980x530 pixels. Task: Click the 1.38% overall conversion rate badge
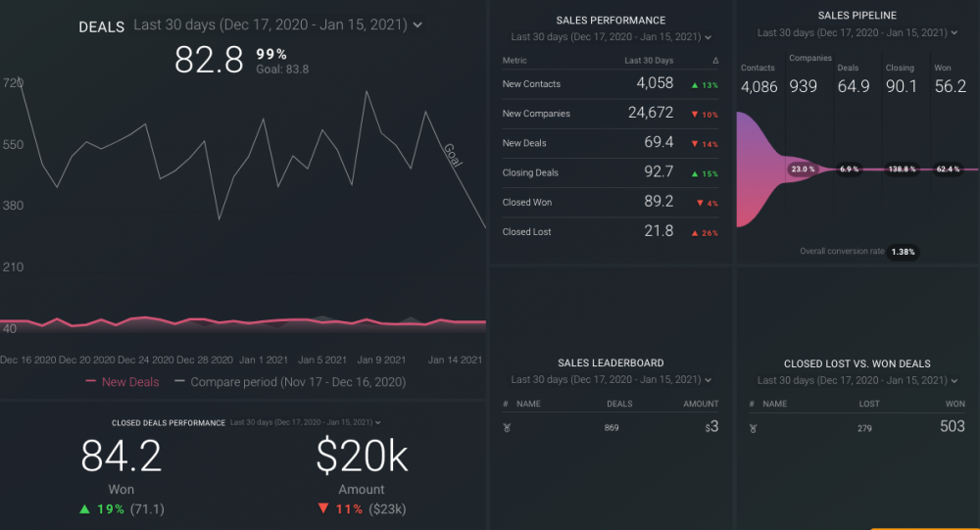(903, 252)
